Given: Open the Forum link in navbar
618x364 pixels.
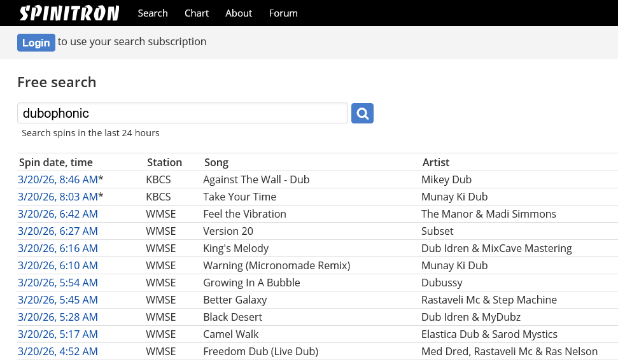Looking at the screenshot, I should pos(283,13).
